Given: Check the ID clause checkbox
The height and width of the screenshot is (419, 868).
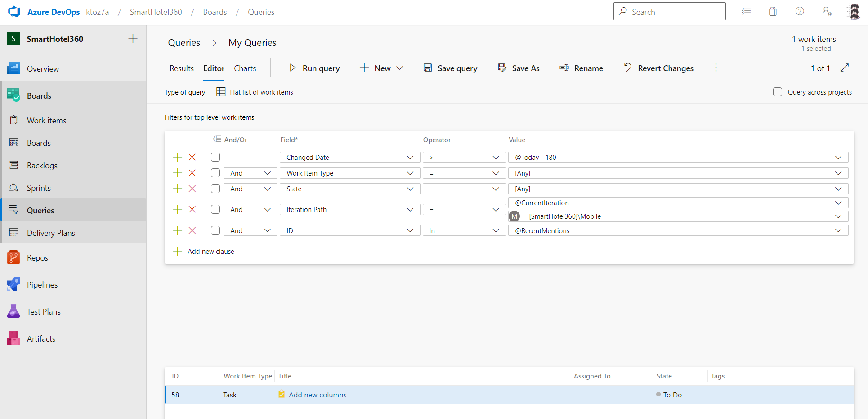Looking at the screenshot, I should [215, 230].
